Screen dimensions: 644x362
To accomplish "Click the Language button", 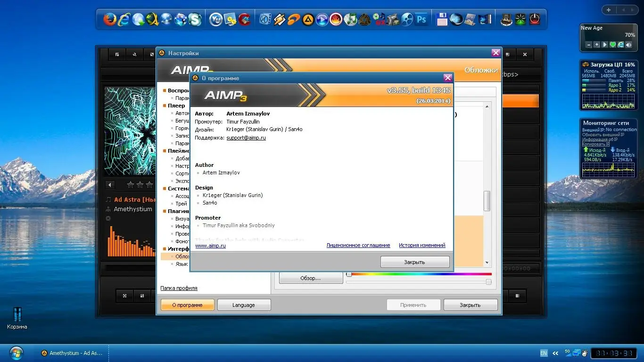I will [244, 305].
